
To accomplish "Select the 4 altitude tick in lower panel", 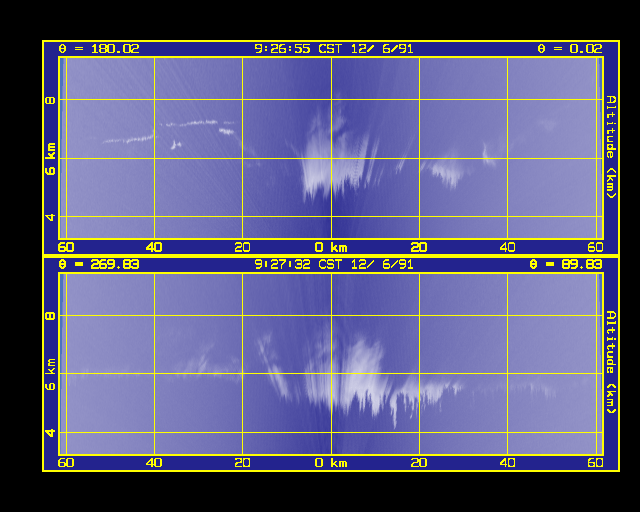I will (50, 432).
